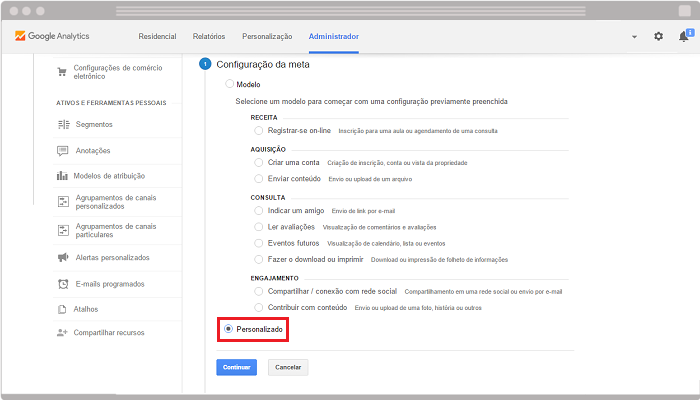Select the Modelo radio button

229,84
